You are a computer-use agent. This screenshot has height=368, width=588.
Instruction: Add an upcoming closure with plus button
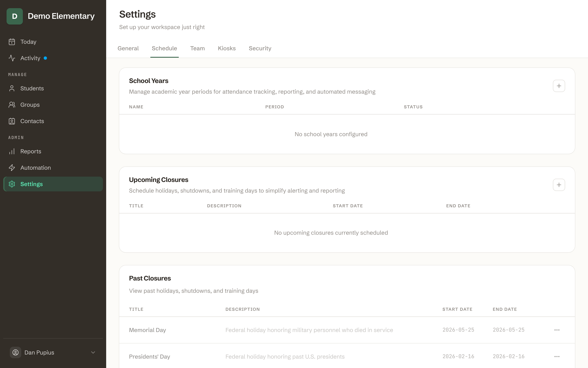559,185
